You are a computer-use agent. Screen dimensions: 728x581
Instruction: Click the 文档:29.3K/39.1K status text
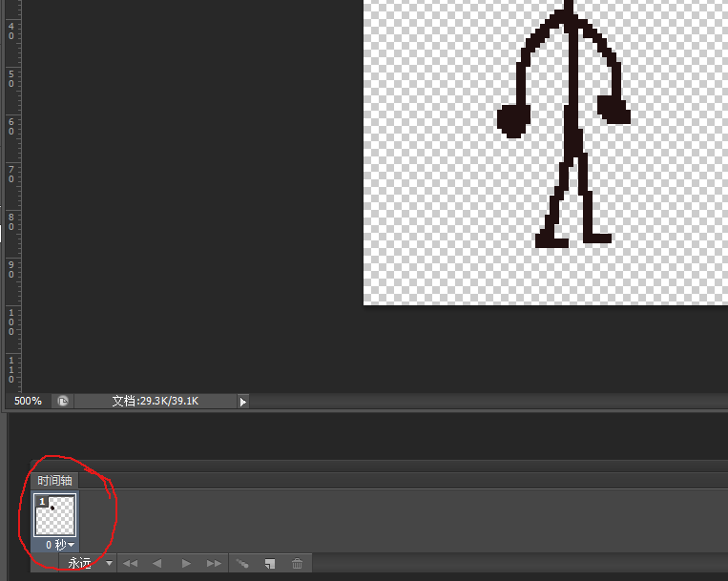tap(156, 401)
